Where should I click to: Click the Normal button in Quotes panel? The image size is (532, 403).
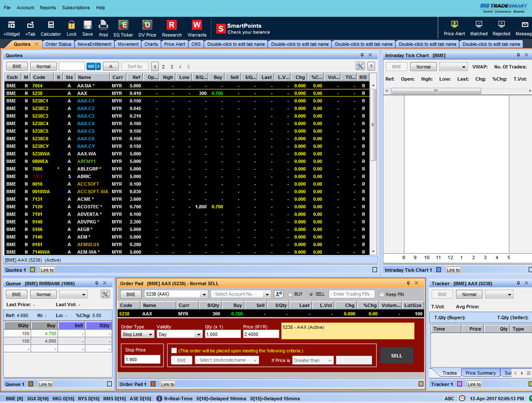coord(44,66)
